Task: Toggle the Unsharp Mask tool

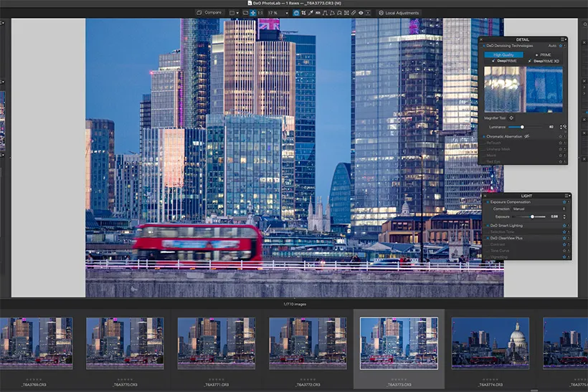Action: click(484, 149)
